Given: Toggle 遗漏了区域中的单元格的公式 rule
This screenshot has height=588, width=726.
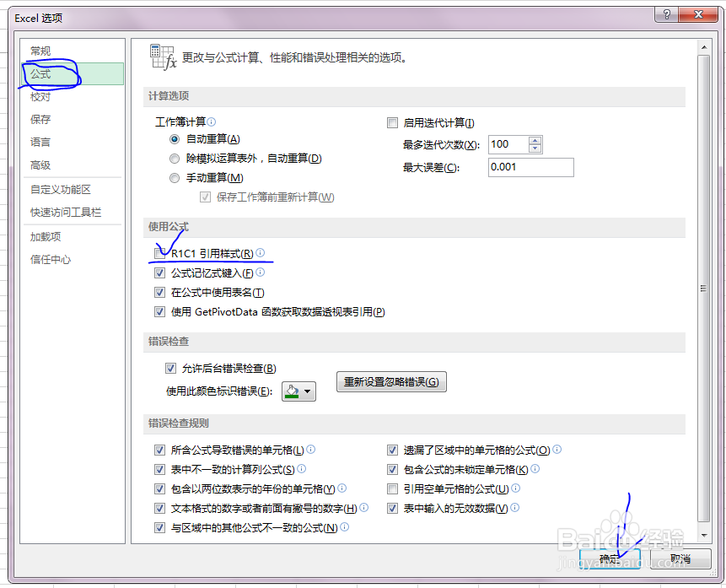Looking at the screenshot, I should point(392,450).
